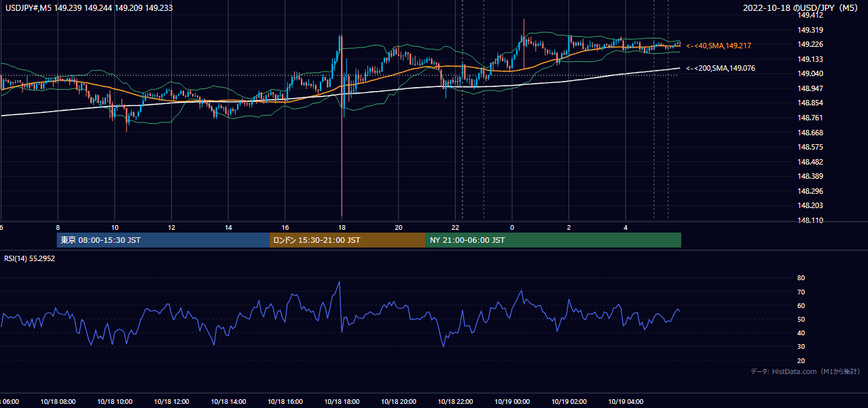Click the RSI(14) 55.2952 indicator label
This screenshot has width=868, height=408.
29,258
